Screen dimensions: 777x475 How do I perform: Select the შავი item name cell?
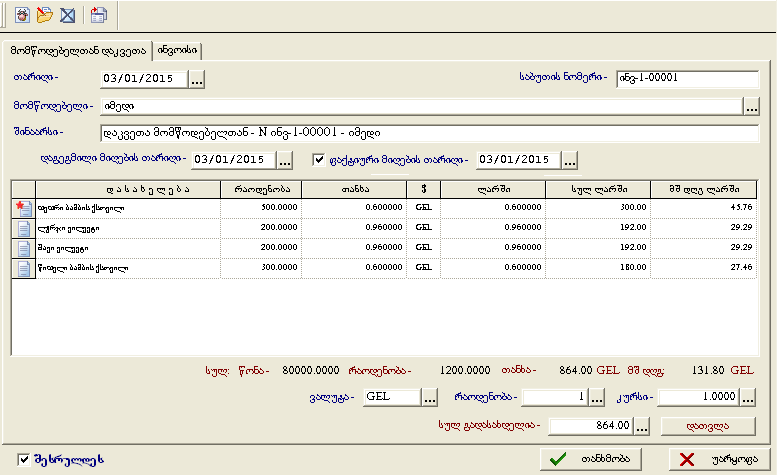[x=128, y=248]
